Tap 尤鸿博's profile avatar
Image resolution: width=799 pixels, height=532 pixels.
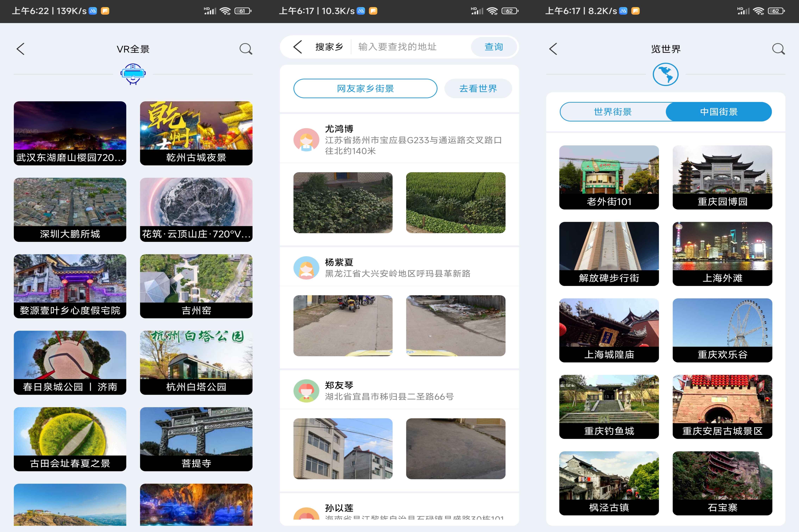(x=306, y=140)
